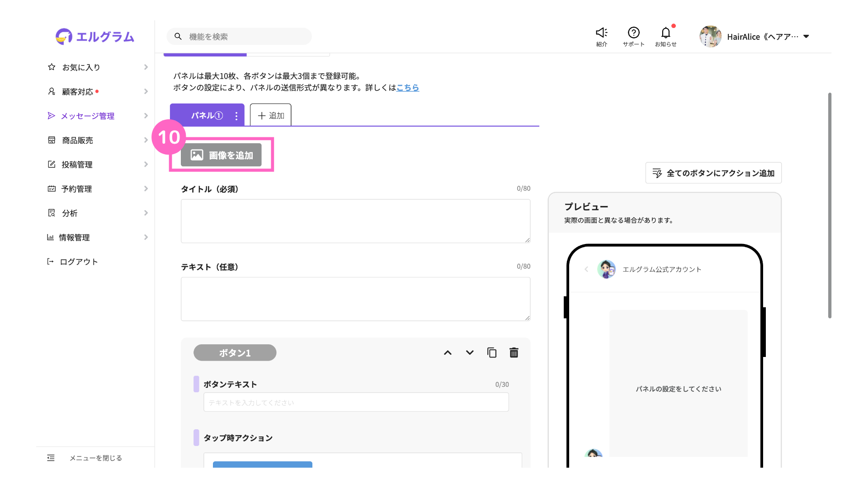Click the 投稿管理 edit icon
This screenshot has width=868, height=488.
(x=52, y=164)
